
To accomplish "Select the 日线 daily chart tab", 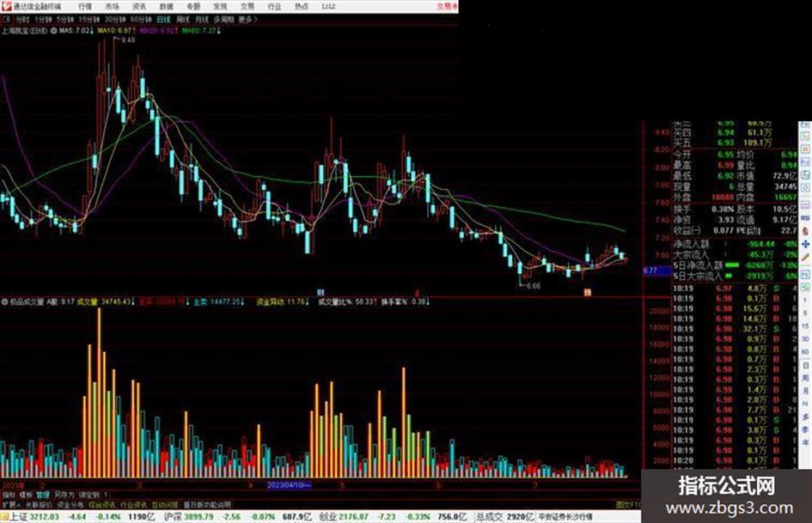I will pos(163,20).
